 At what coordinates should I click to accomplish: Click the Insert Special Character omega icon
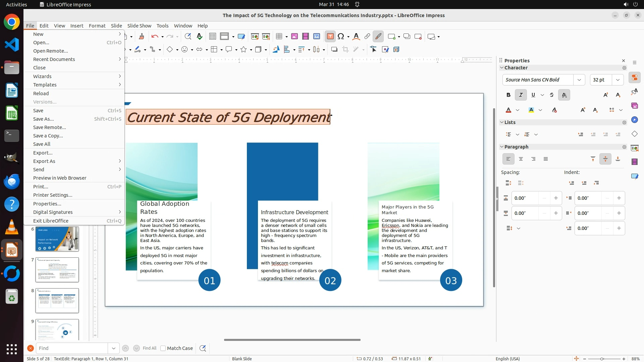(341, 37)
